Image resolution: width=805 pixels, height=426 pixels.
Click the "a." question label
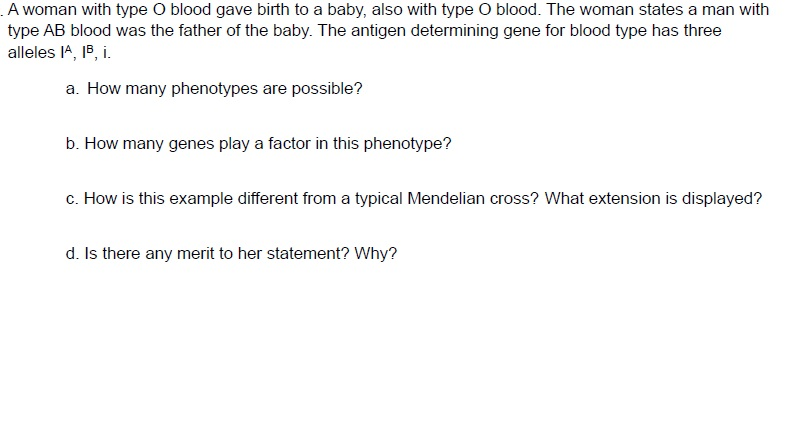pyautogui.click(x=73, y=89)
